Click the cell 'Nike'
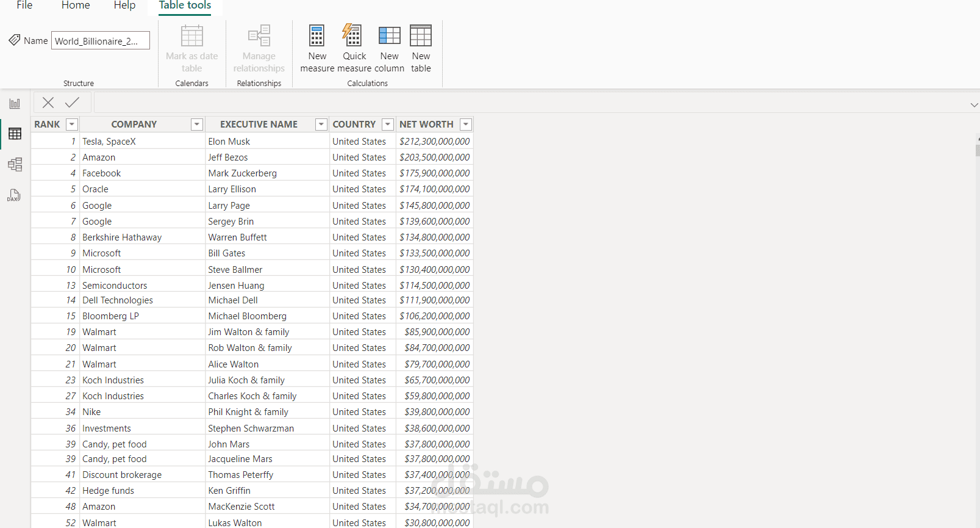 pyautogui.click(x=142, y=412)
